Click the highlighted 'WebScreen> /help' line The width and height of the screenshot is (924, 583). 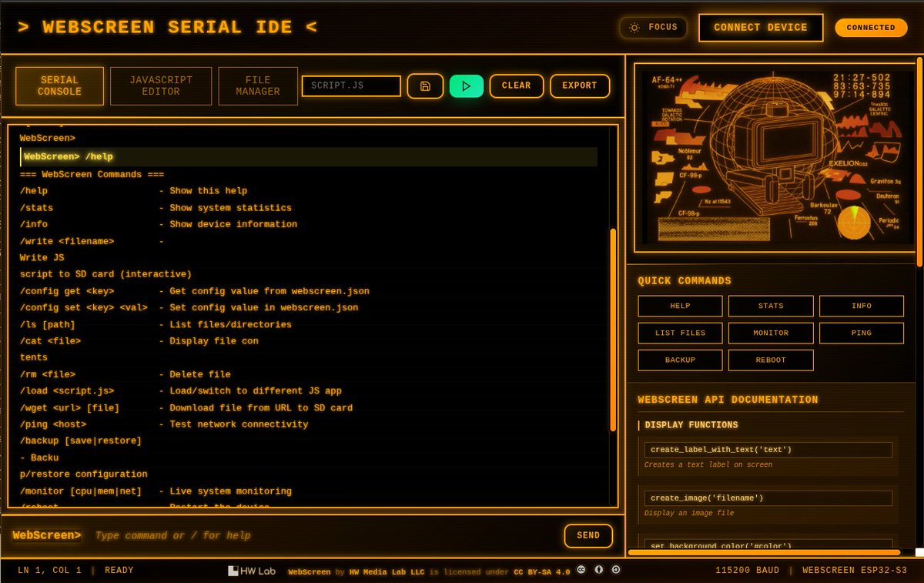pyautogui.click(x=309, y=156)
